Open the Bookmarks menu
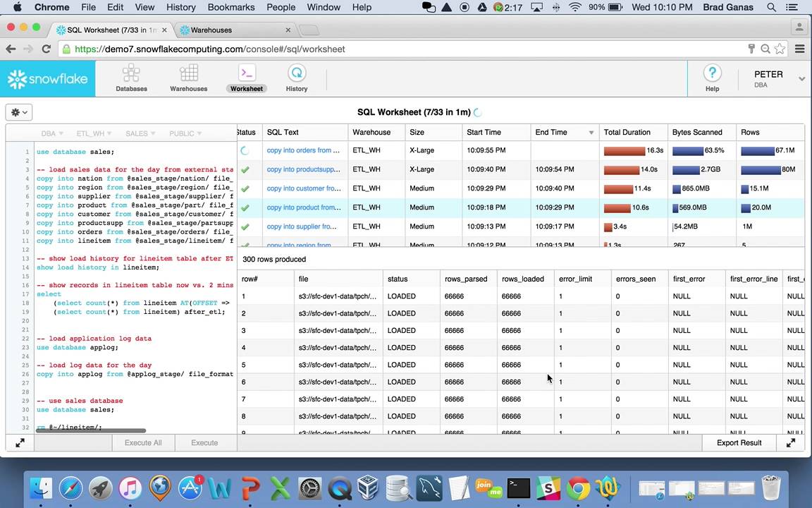The height and width of the screenshot is (508, 812). pos(231,7)
